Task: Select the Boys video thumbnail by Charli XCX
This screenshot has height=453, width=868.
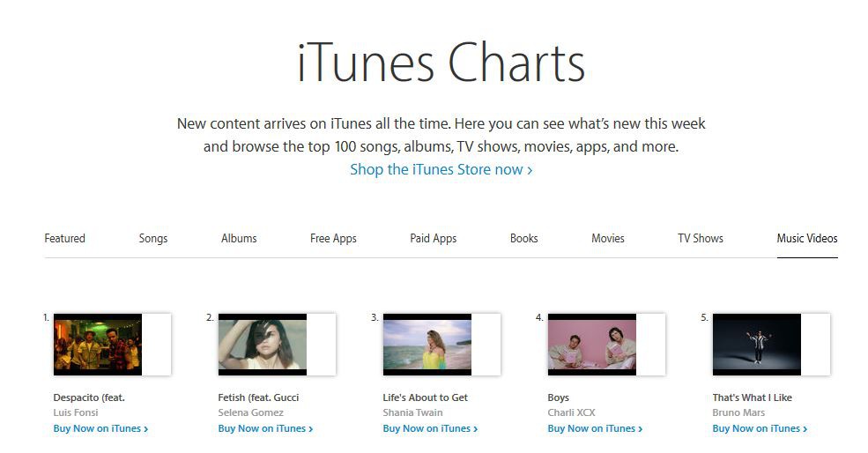Action: [x=592, y=345]
